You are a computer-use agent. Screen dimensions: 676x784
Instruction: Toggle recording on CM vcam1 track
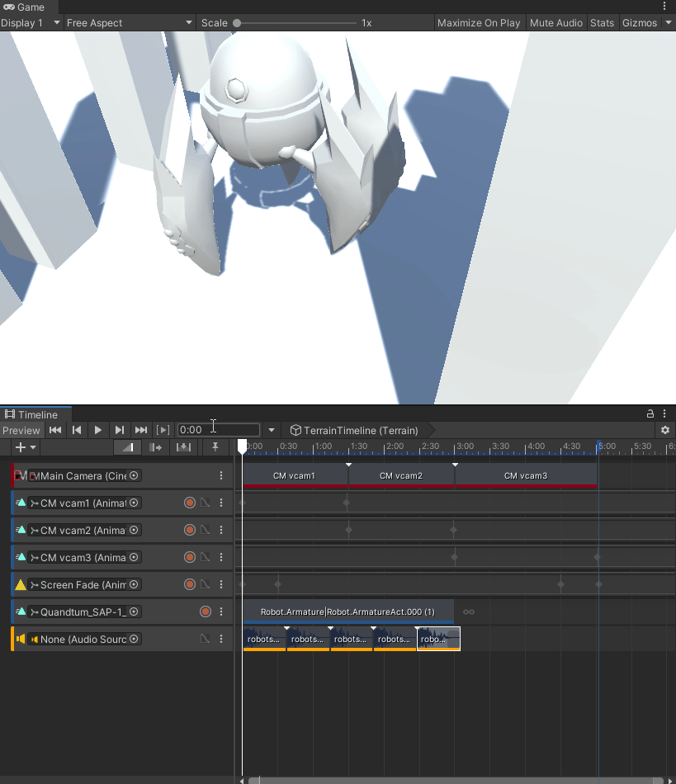(x=189, y=503)
